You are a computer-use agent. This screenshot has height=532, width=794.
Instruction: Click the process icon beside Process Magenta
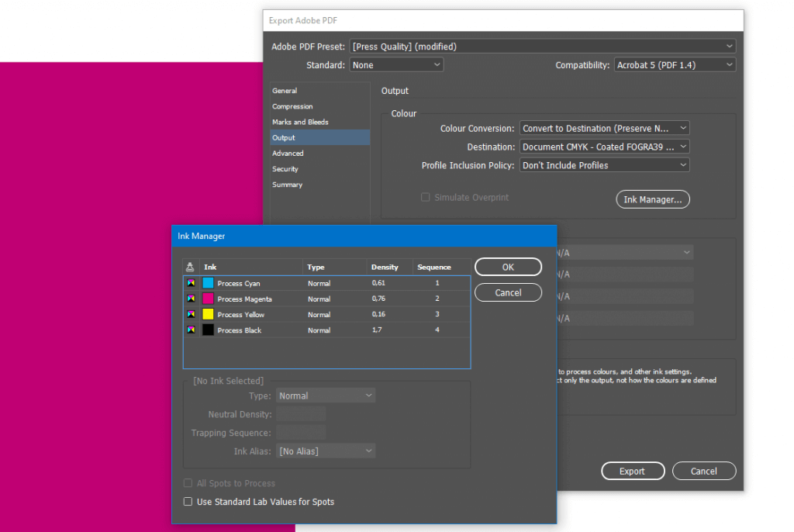[x=191, y=299]
